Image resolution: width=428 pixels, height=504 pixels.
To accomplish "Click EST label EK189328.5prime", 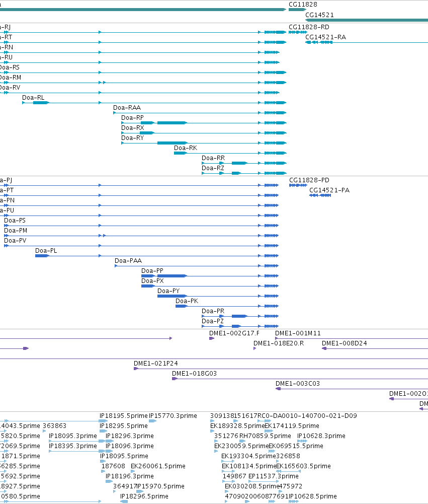I will (237, 426).
